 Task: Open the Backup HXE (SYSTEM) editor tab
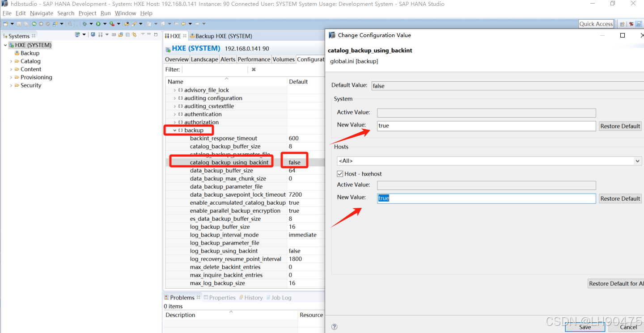pyautogui.click(x=221, y=36)
